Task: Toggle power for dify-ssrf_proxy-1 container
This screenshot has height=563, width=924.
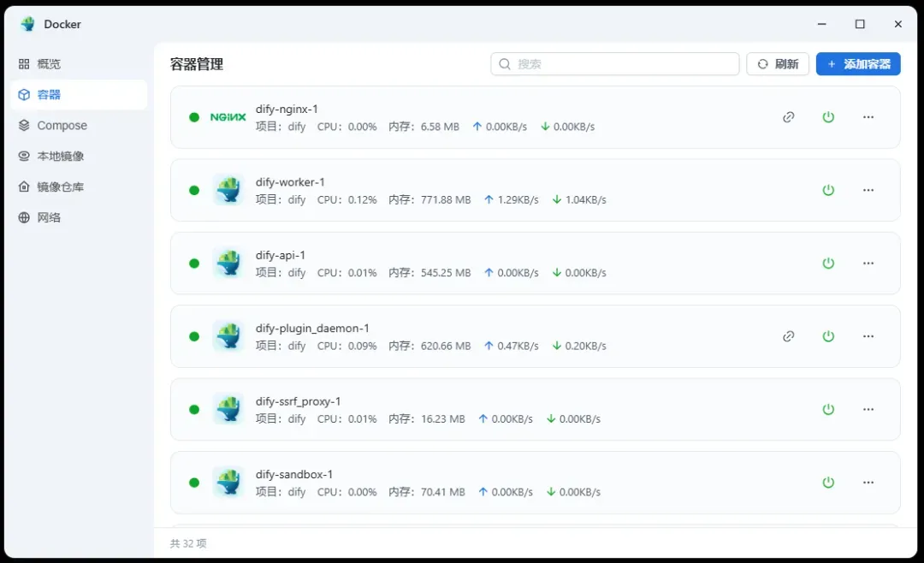Action: 828,409
